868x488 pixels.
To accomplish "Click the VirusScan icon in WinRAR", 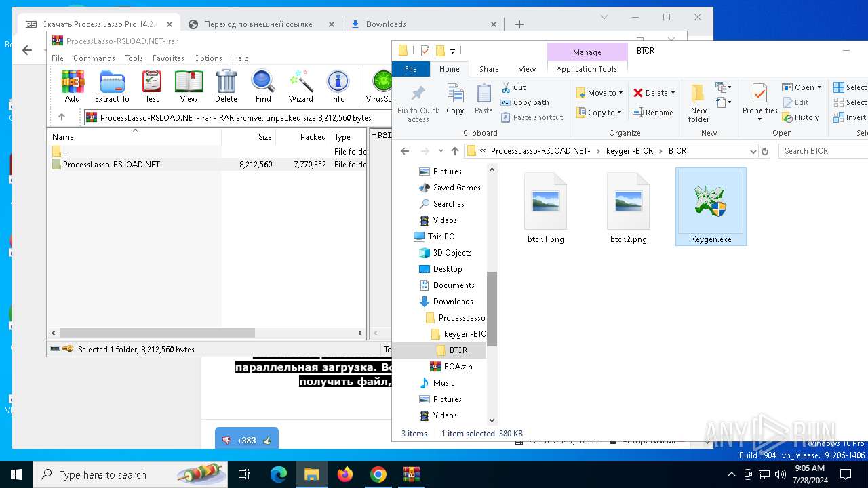I will (x=380, y=86).
